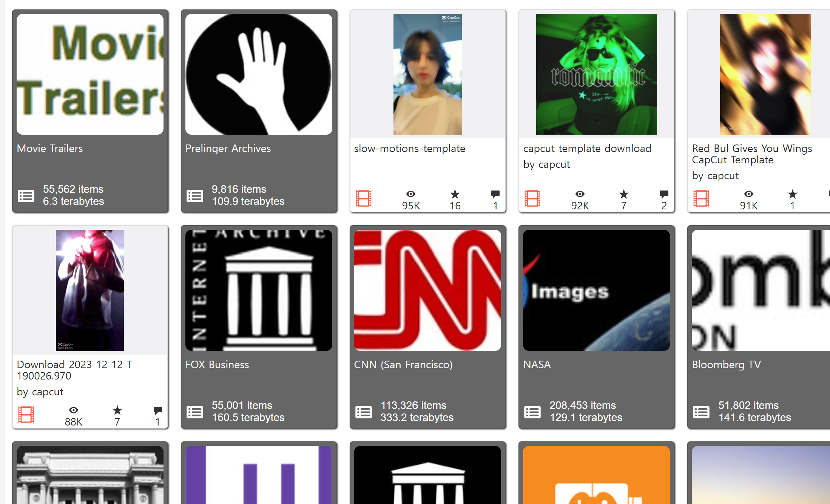Click the favorites star on slow-motions-template
Image resolution: width=830 pixels, height=504 pixels.
coord(455,194)
